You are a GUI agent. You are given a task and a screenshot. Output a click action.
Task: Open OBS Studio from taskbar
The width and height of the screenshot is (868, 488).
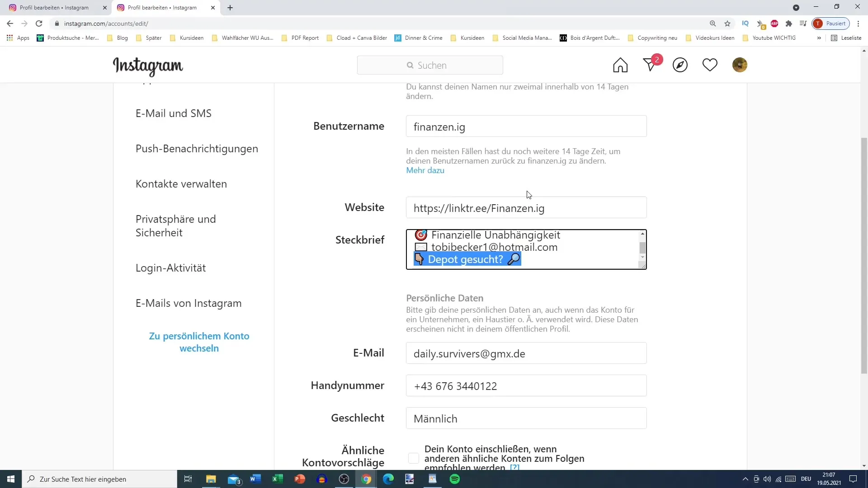pyautogui.click(x=344, y=479)
